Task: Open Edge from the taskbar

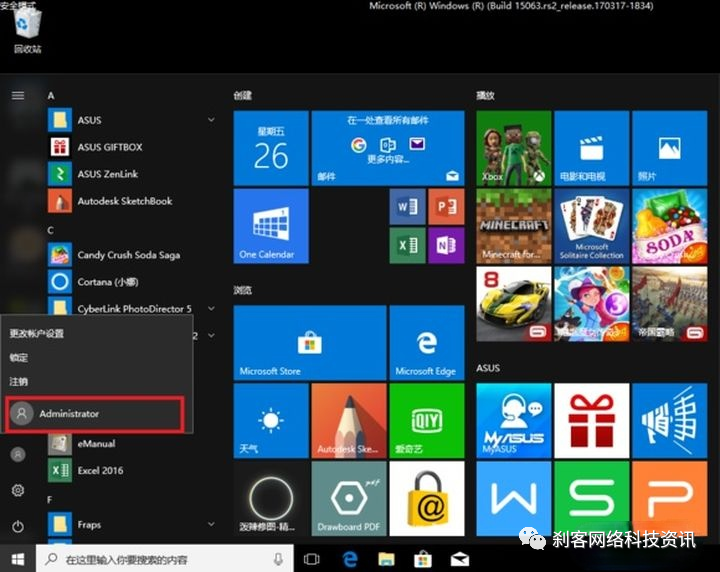Action: (x=350, y=559)
